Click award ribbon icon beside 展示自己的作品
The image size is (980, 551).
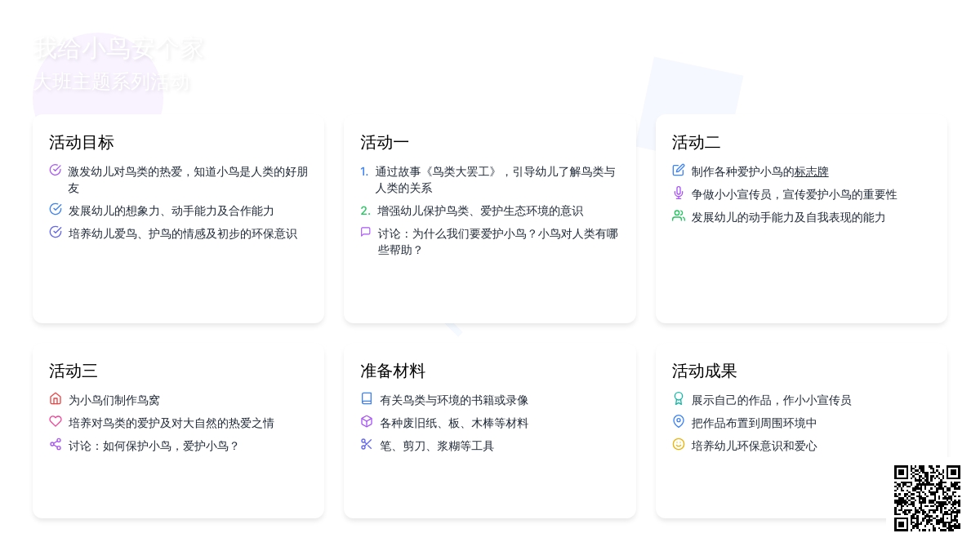point(679,398)
